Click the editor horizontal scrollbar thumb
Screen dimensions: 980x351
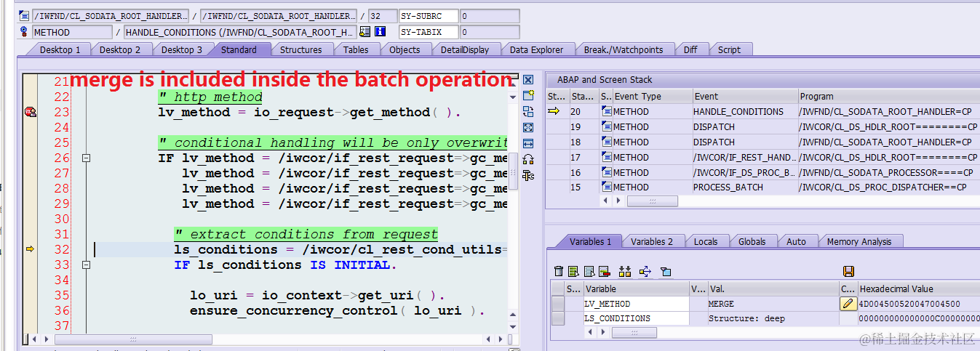(x=132, y=339)
